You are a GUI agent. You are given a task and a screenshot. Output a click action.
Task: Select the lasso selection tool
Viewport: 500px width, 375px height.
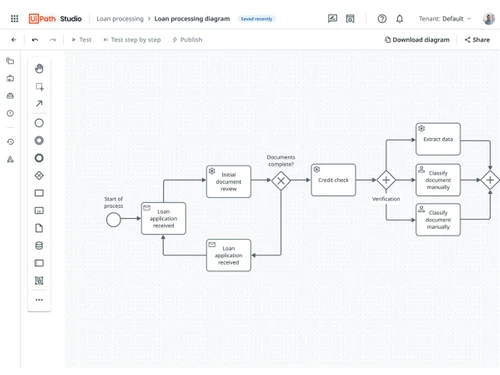(39, 87)
